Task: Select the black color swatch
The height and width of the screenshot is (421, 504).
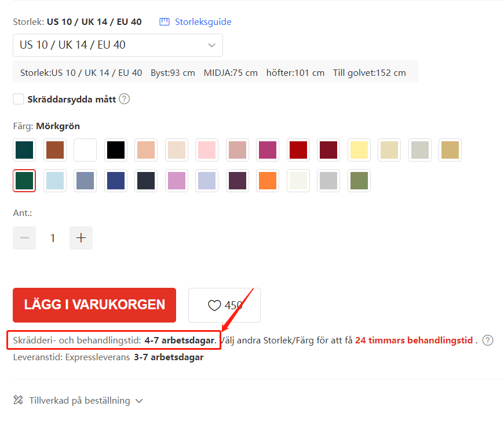Action: tap(116, 150)
